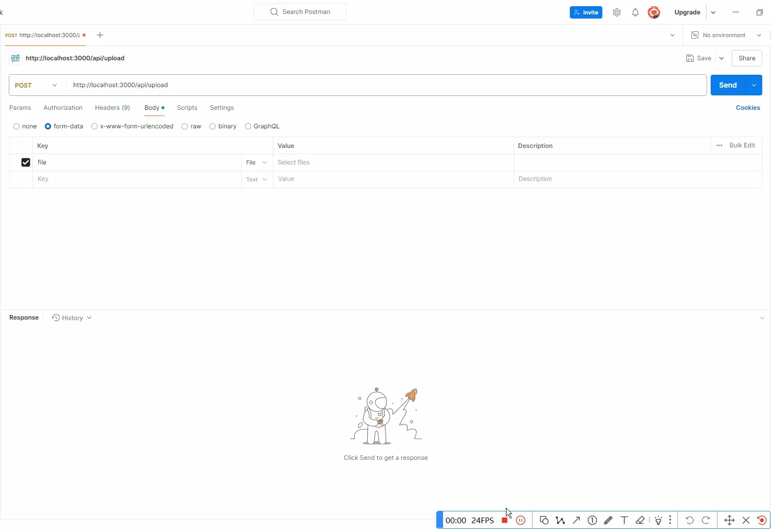Screen dimensions: 771x532
Task: Toggle the spotlight highlighter tool
Action: (x=659, y=520)
